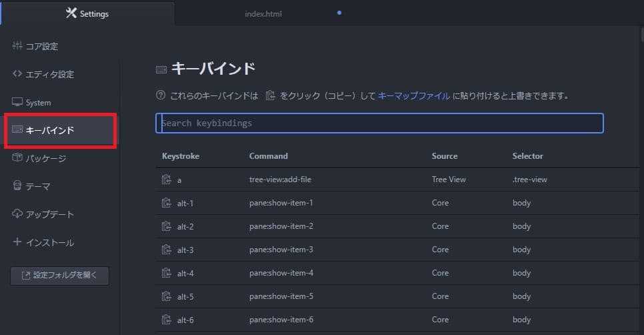Select キーバインド in the sidebar
The width and height of the screenshot is (644, 335).
[61, 130]
